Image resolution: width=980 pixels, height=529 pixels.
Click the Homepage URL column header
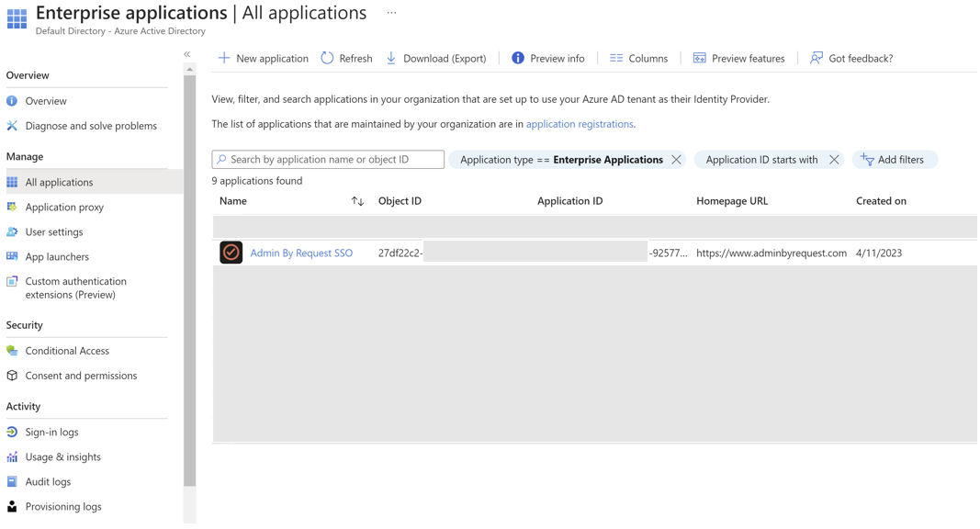click(x=732, y=201)
